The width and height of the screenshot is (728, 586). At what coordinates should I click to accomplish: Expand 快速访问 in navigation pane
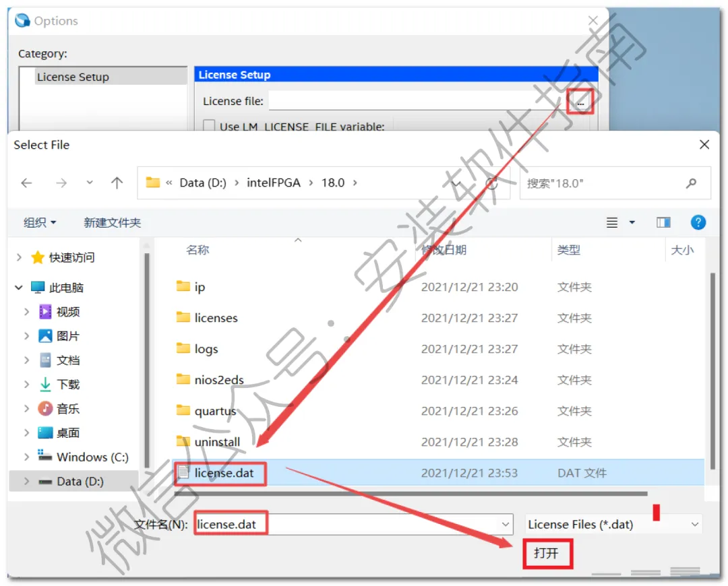pos(19,257)
